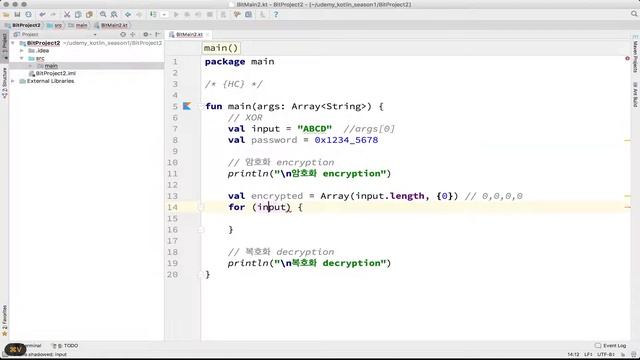Toggle the 1: Project side tab

4,46
